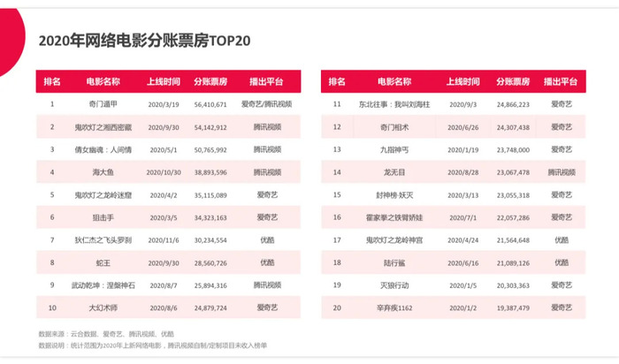This screenshot has width=619, height=364.
Task: Click the 分账票房 header in right table
Action: tap(513, 81)
